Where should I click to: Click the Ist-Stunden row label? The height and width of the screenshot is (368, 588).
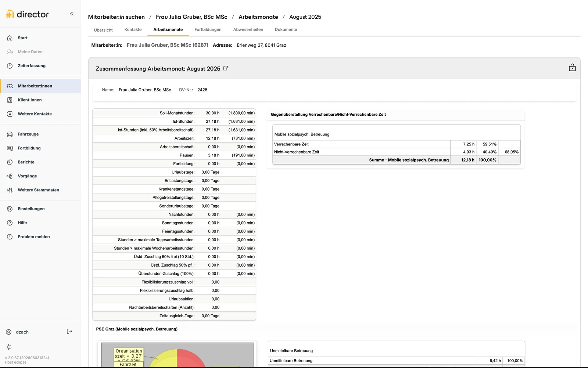(183, 122)
